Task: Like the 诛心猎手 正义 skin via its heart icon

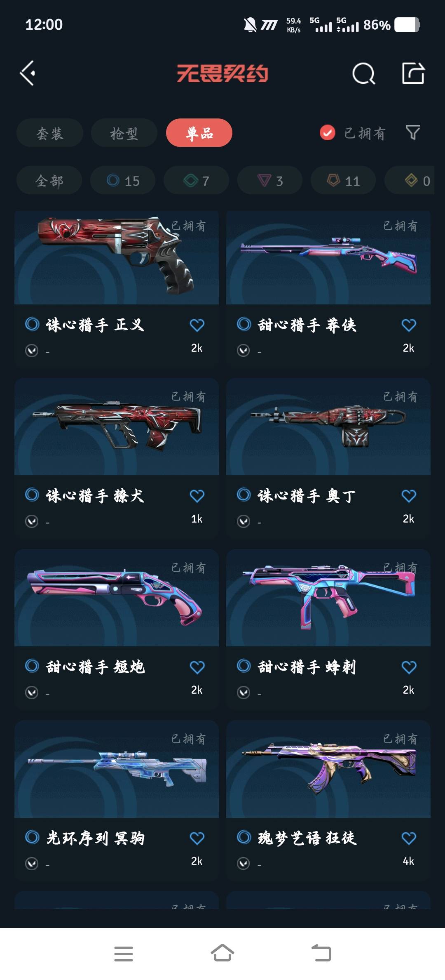Action: tap(197, 325)
